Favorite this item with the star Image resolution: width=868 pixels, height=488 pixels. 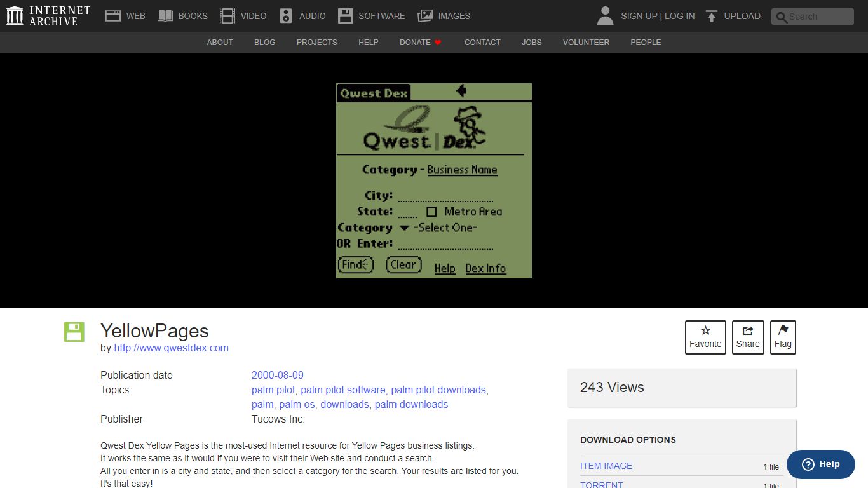705,337
